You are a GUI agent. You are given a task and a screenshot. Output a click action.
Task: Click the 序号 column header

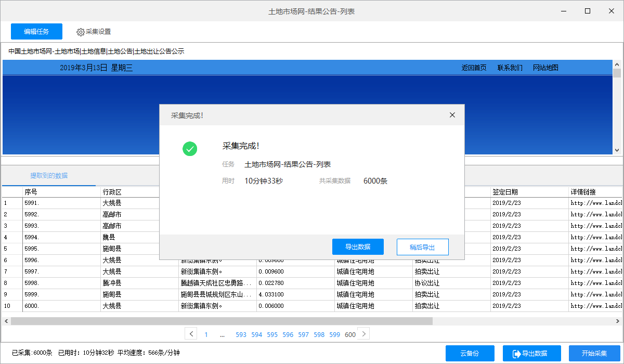(x=62, y=192)
